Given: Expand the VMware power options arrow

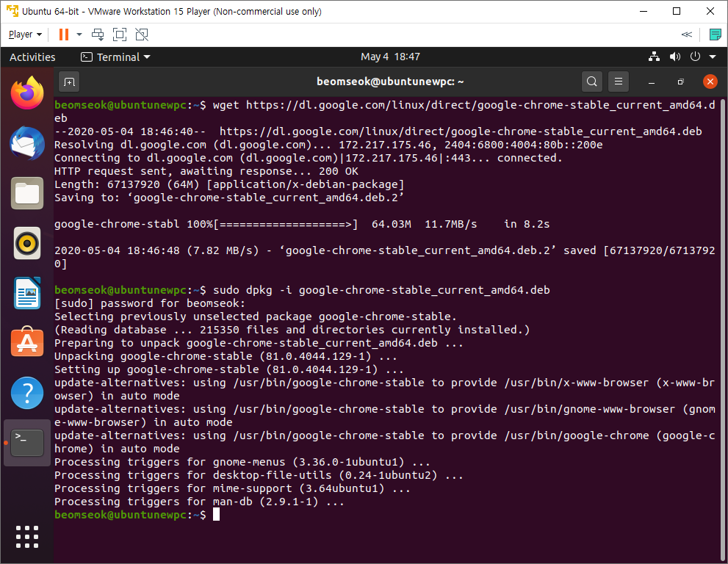Looking at the screenshot, I should pyautogui.click(x=79, y=35).
